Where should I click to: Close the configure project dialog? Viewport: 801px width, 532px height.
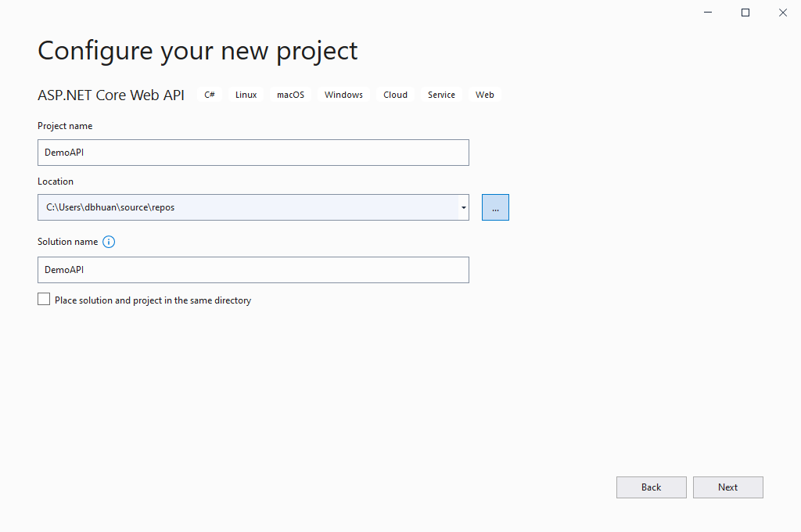[x=783, y=13]
